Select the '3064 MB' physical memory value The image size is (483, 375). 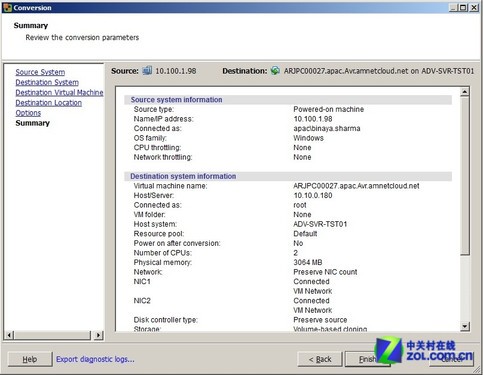307,262
